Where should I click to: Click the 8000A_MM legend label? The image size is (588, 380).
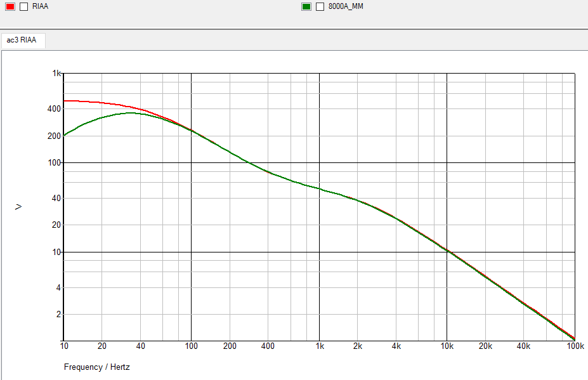[346, 6]
